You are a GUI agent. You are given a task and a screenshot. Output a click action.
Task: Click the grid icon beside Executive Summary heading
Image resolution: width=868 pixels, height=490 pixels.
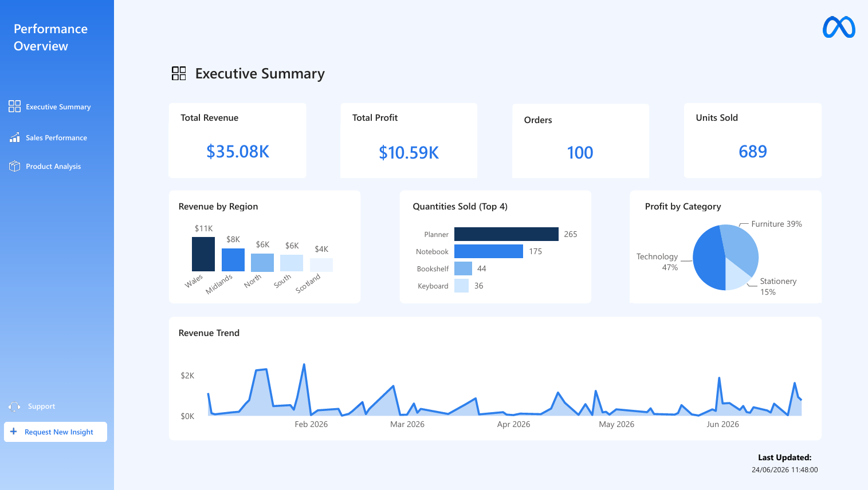click(x=179, y=73)
